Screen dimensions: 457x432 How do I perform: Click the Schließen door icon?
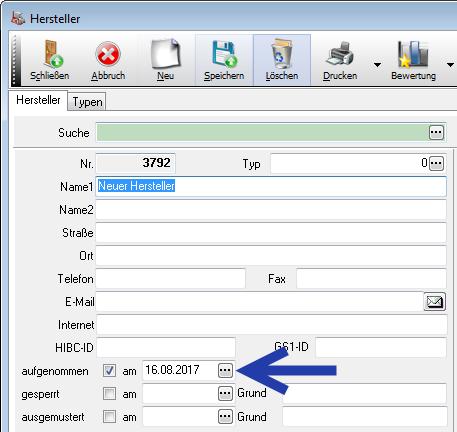(x=53, y=54)
